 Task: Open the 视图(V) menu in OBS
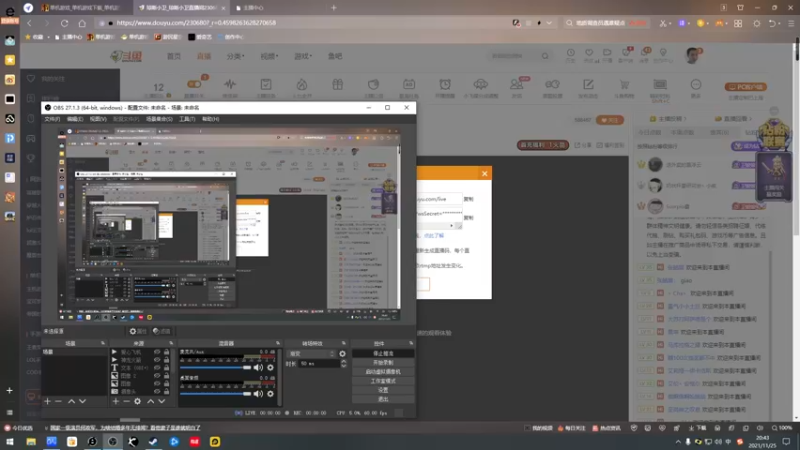coord(98,119)
